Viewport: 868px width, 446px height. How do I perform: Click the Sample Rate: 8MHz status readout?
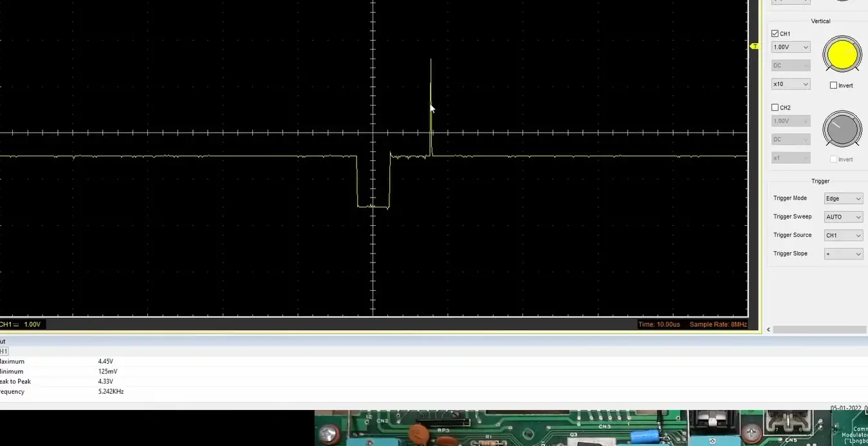[718, 324]
